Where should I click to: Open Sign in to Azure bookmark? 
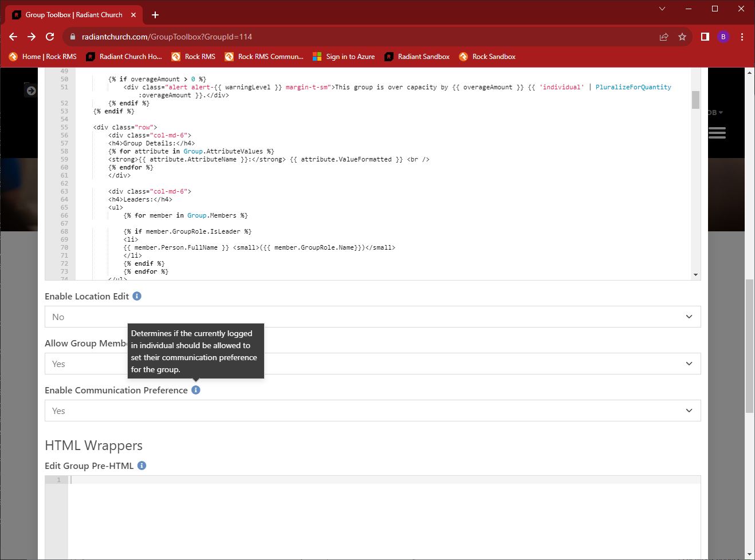click(344, 57)
